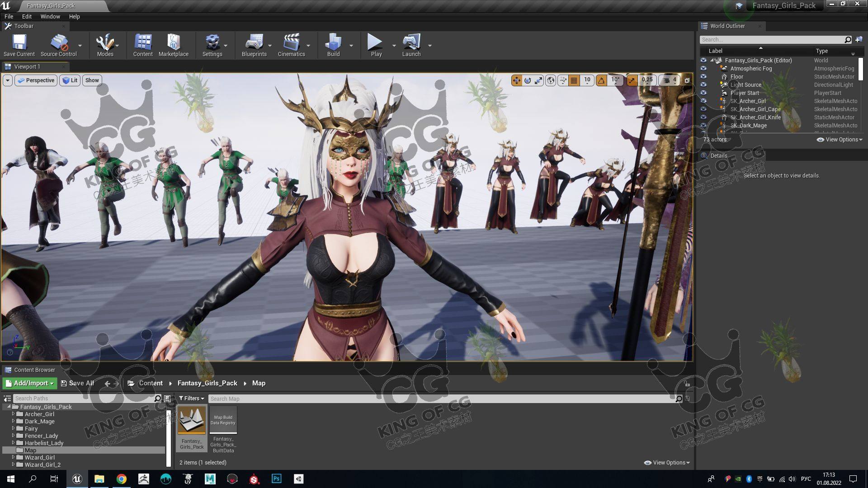Open the Marketplace from toolbar

[174, 45]
